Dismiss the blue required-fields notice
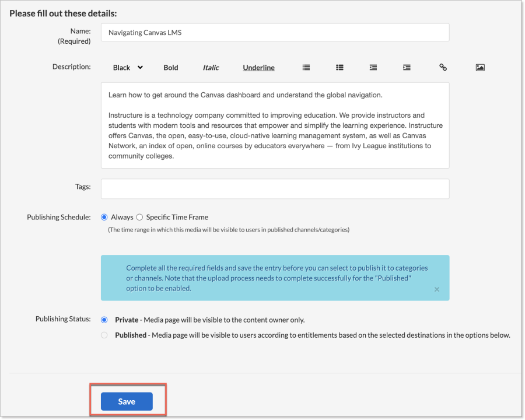Image resolution: width=525 pixels, height=420 pixels. tap(436, 289)
